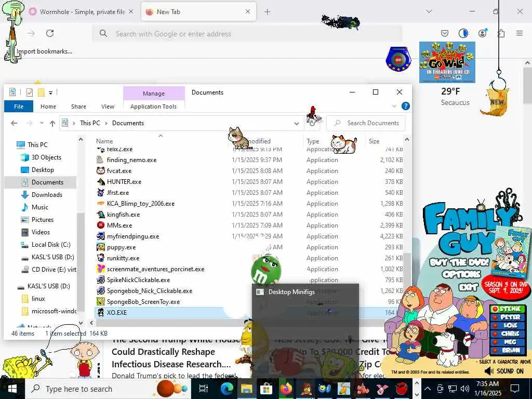
Task: Open the Firefox account profile icon
Action: [x=482, y=33]
